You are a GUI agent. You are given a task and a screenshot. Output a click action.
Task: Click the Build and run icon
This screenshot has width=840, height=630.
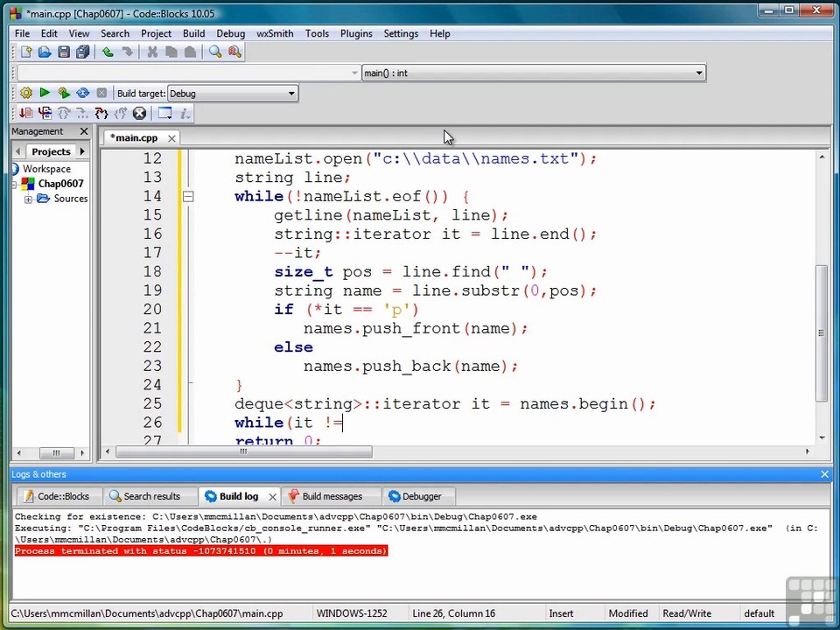pos(64,94)
